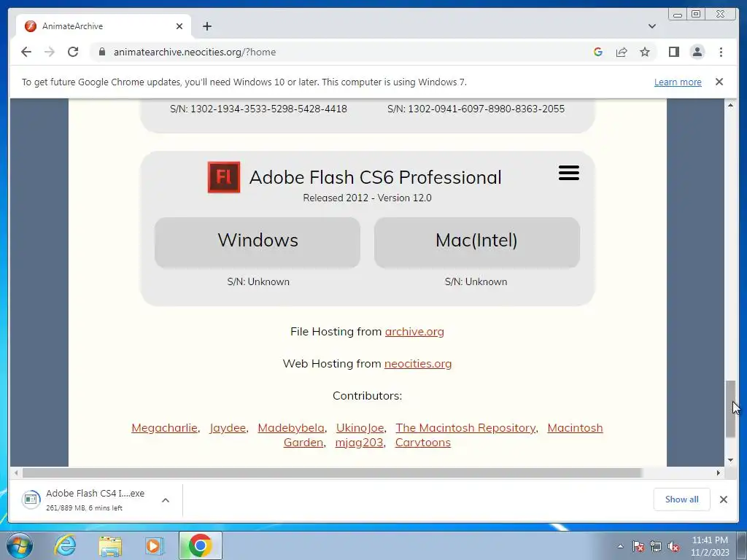Dismiss the Windows 7 update notice
747x560 pixels.
(719, 82)
